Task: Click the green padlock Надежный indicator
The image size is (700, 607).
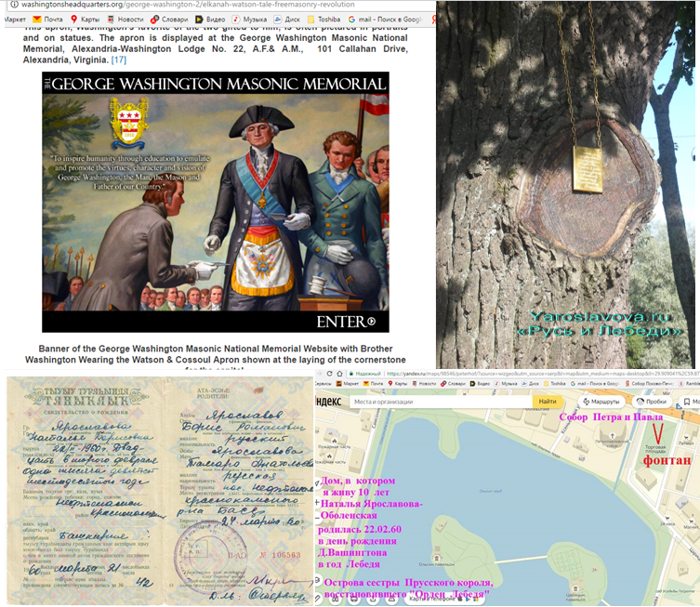Action: click(x=365, y=374)
